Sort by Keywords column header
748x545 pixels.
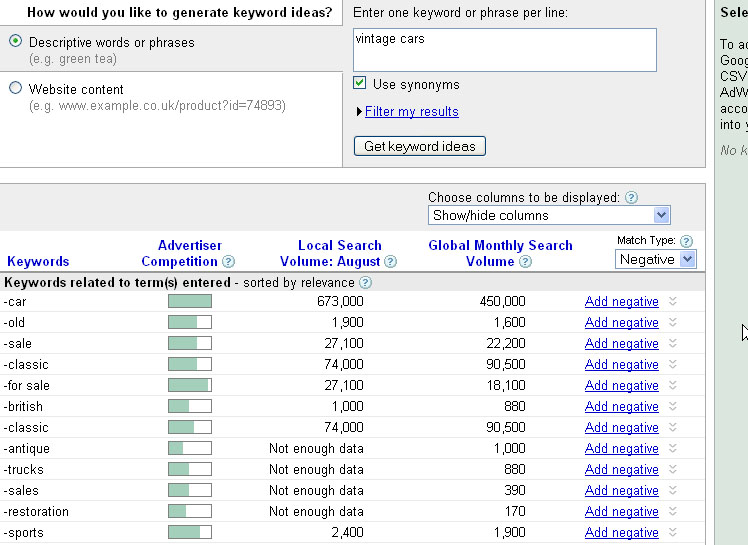(x=38, y=262)
